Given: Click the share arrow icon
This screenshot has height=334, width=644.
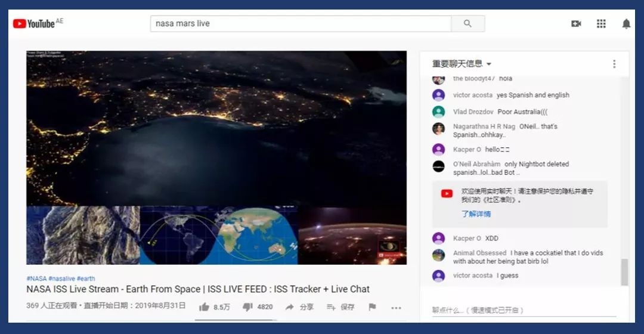Looking at the screenshot, I should click(x=290, y=307).
